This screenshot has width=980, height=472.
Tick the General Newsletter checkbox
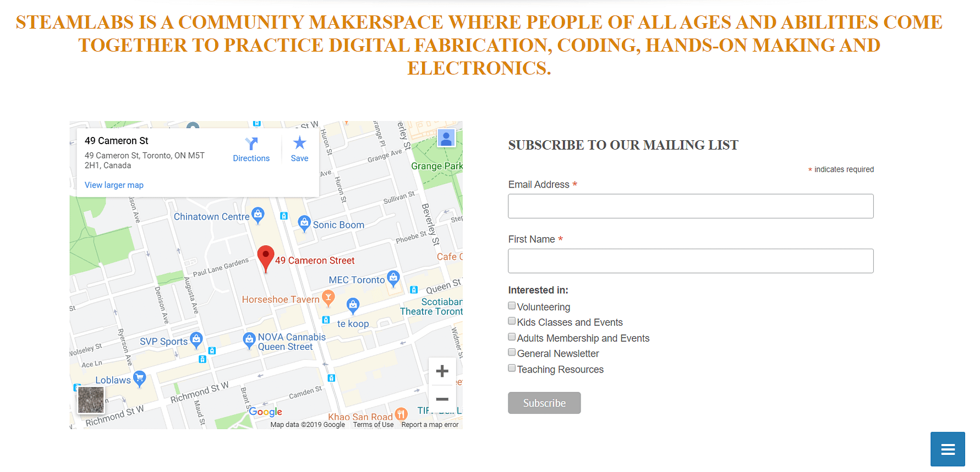(512, 353)
